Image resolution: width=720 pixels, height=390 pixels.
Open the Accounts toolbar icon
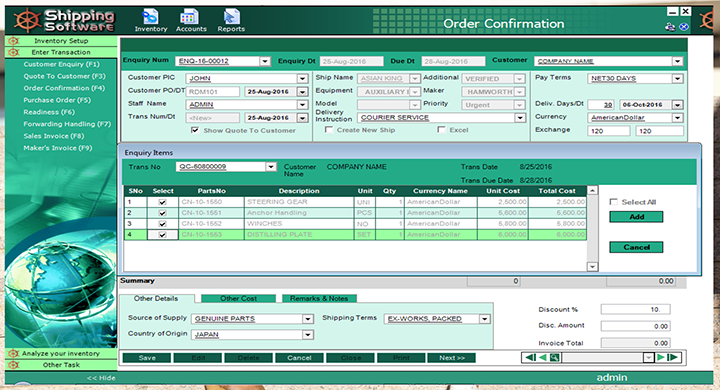click(x=191, y=21)
